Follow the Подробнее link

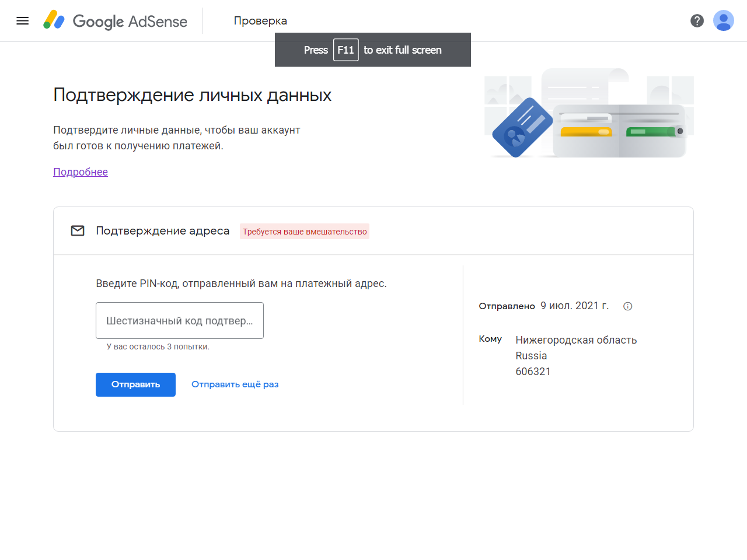81,172
